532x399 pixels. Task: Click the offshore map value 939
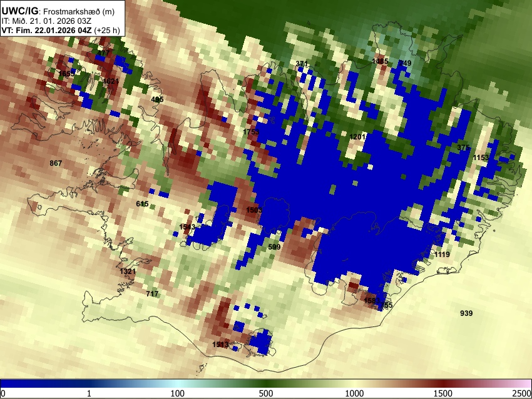coord(466,313)
